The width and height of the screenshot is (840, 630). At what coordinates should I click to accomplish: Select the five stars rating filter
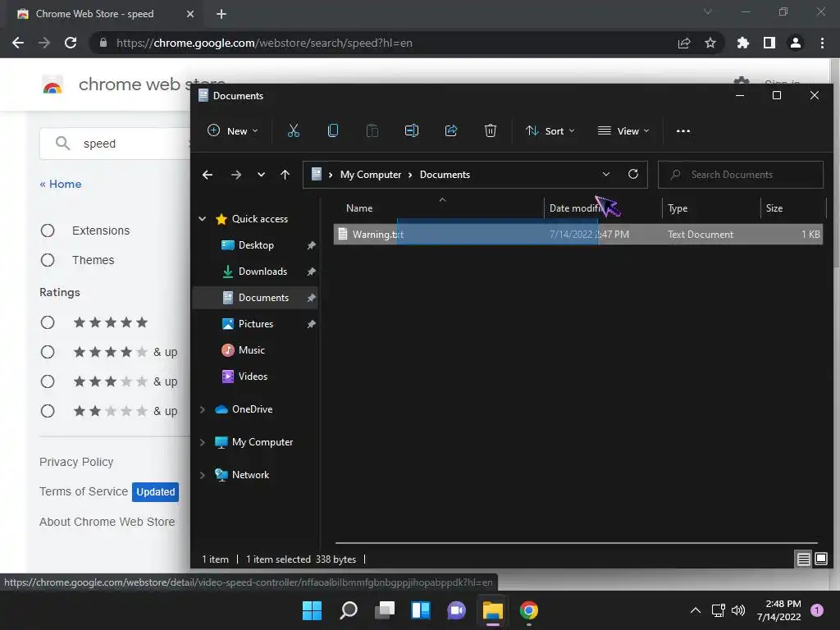tap(48, 322)
